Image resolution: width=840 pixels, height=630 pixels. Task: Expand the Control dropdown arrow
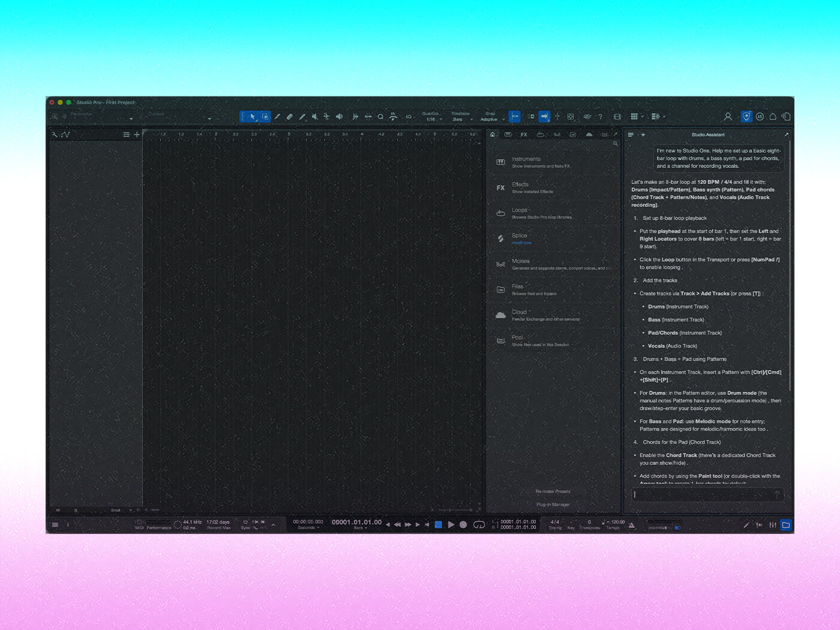[x=209, y=119]
